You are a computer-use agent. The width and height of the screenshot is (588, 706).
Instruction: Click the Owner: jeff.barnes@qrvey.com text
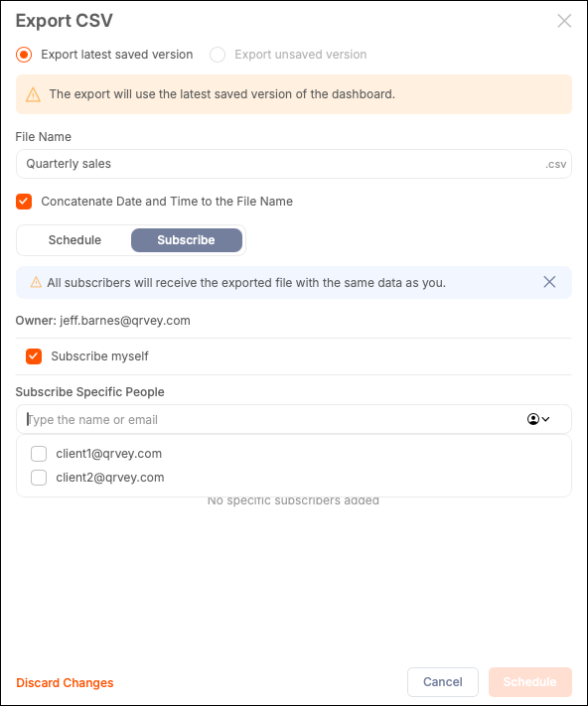click(x=103, y=321)
